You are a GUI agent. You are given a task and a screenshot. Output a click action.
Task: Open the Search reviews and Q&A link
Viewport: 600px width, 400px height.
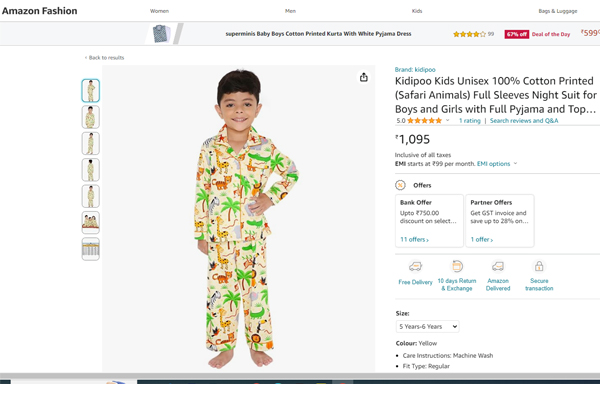pyautogui.click(x=524, y=120)
